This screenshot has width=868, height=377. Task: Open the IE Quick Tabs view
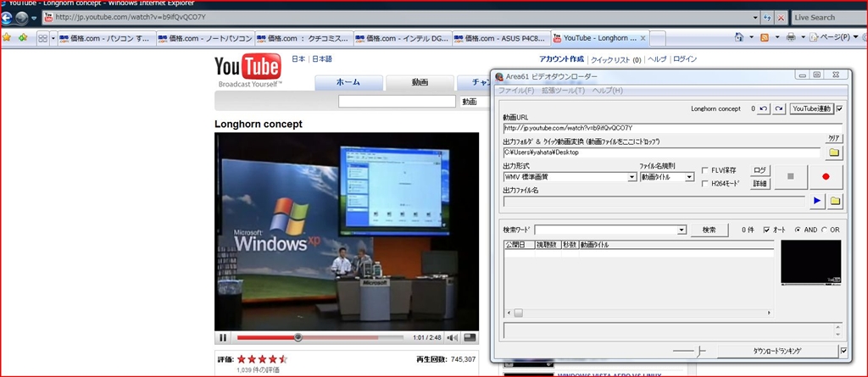pos(42,38)
